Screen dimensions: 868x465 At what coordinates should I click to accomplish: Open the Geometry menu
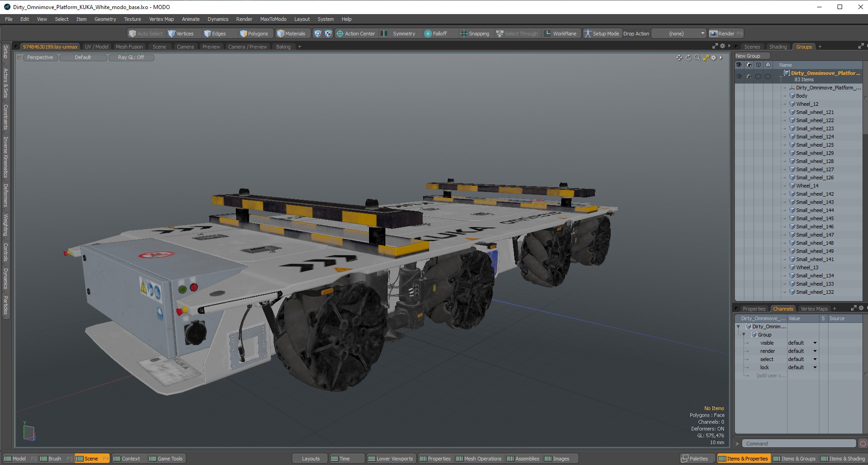pos(105,19)
